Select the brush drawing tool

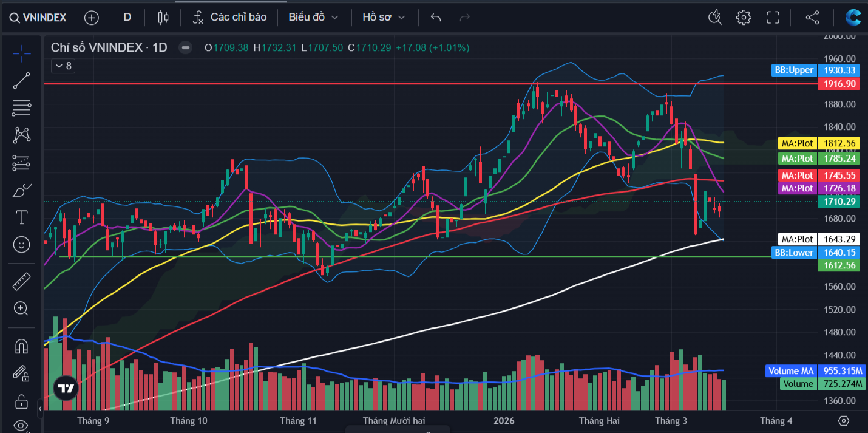click(22, 190)
